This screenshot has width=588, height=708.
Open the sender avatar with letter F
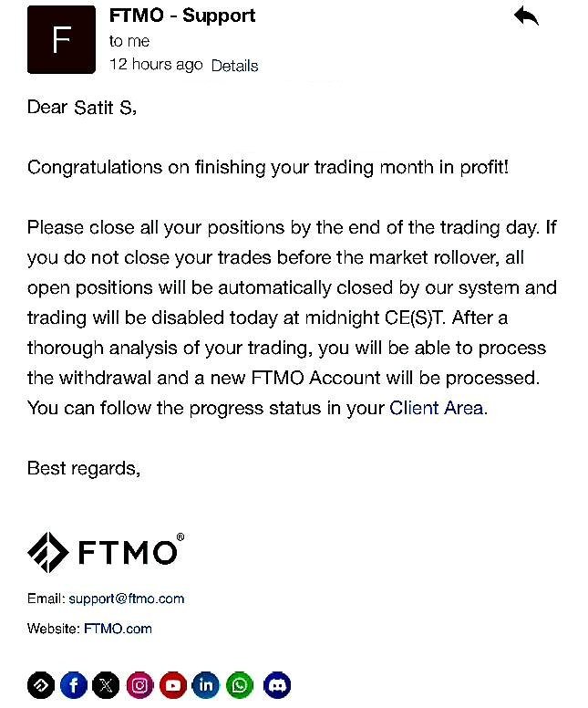pyautogui.click(x=61, y=40)
